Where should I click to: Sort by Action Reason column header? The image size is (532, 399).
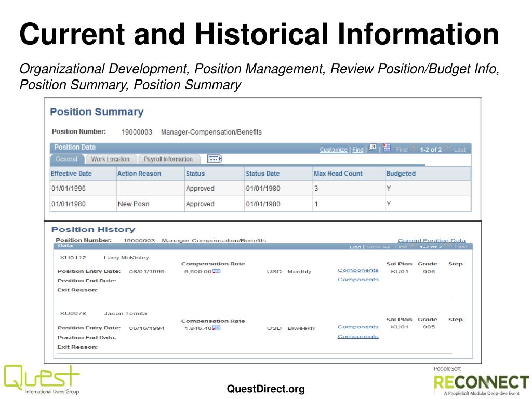[139, 174]
